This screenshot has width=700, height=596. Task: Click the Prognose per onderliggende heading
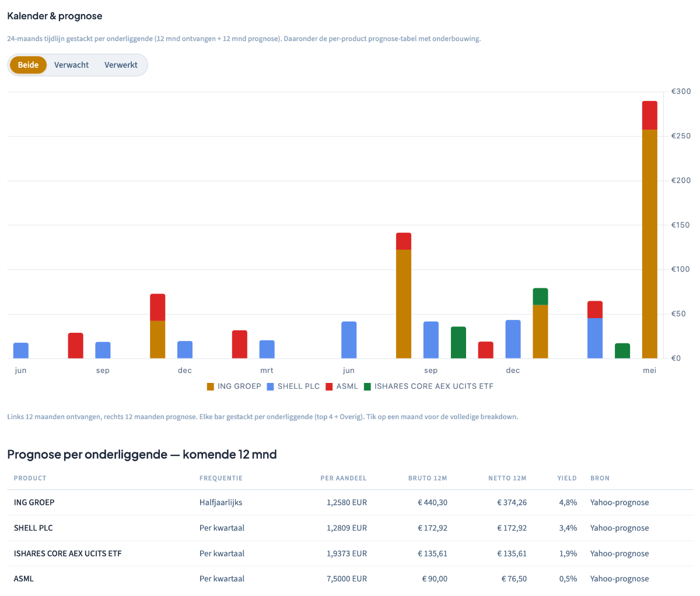click(142, 454)
